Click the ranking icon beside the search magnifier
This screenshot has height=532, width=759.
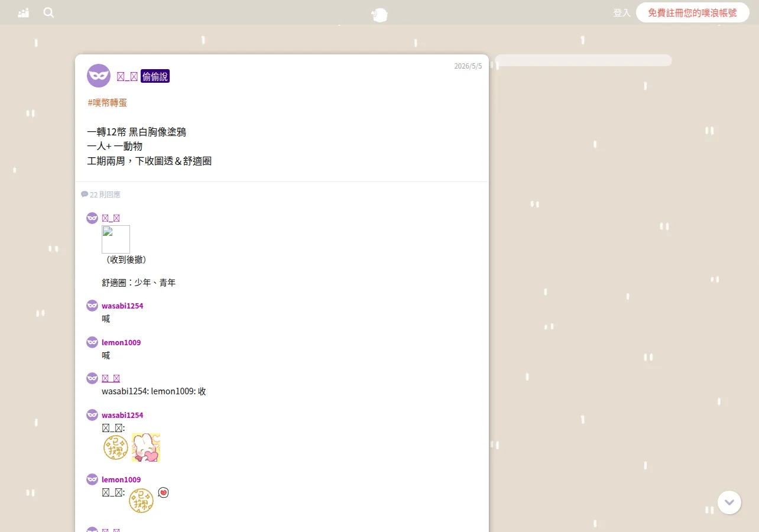pos(24,12)
